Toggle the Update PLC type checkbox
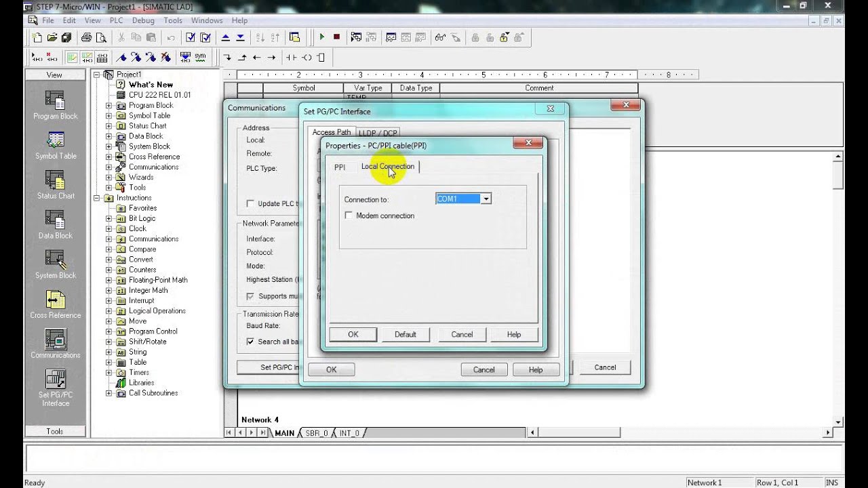Viewport: 868px width, 488px height. pos(251,203)
